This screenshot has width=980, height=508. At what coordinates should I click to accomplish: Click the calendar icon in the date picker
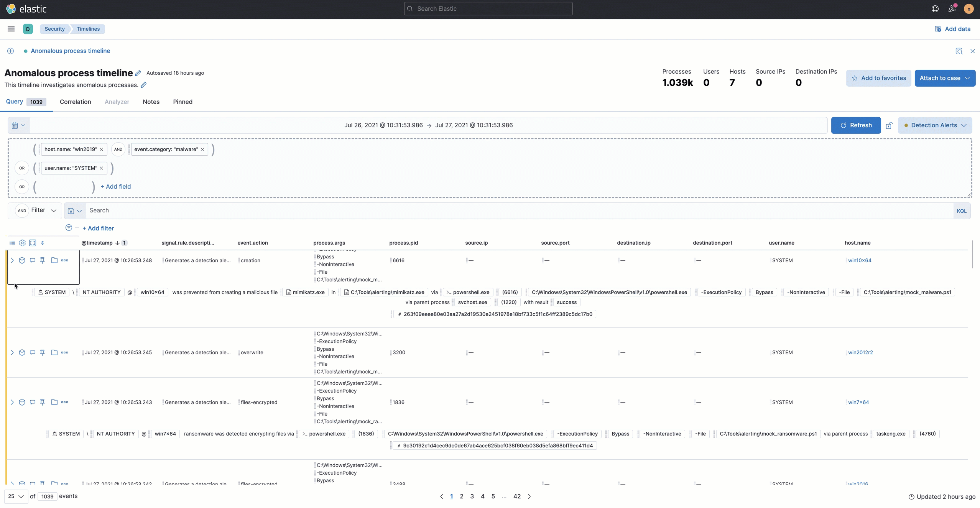coord(15,125)
